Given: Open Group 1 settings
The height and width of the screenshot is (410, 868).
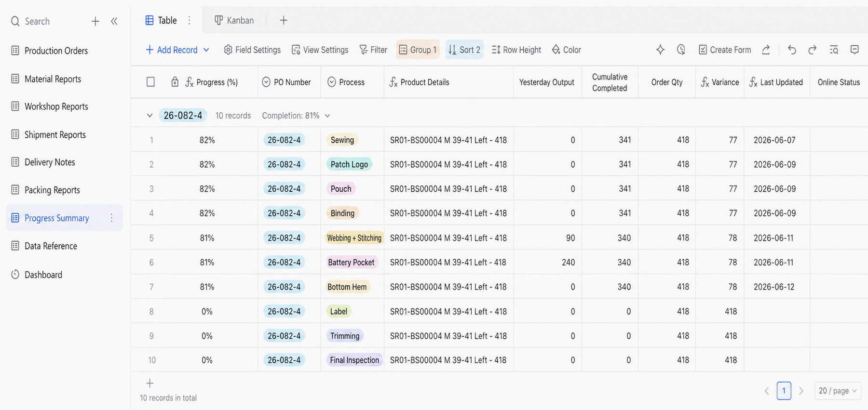Looking at the screenshot, I should (418, 50).
